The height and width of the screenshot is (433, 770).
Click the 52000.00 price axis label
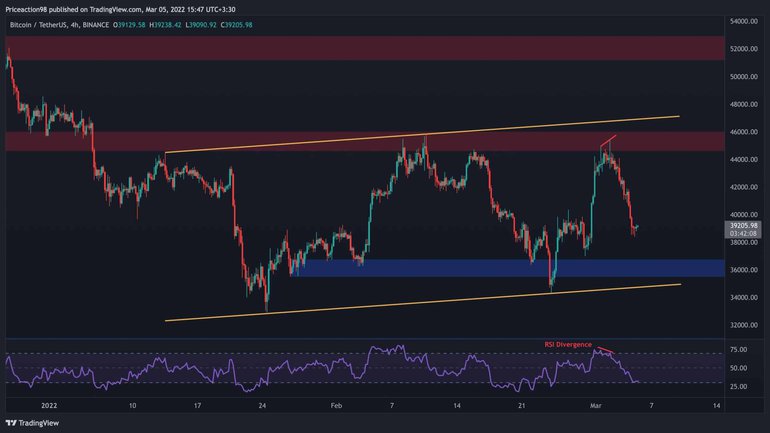(x=743, y=49)
